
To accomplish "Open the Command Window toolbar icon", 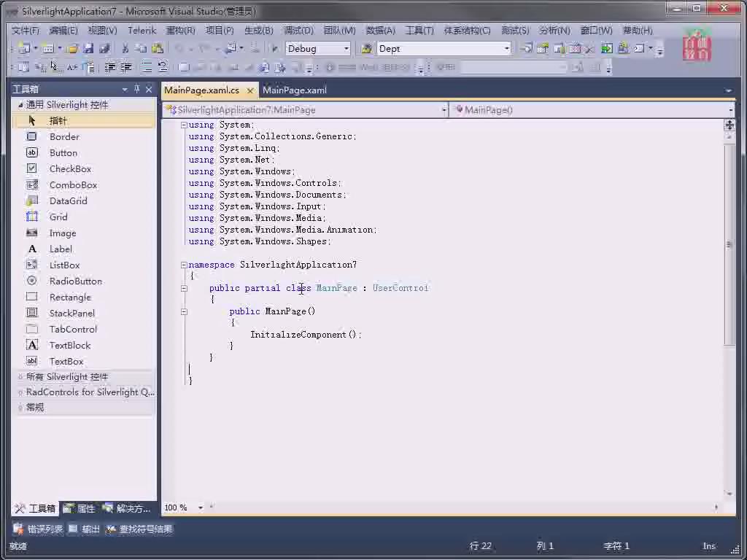I will pyautogui.click(x=639, y=49).
